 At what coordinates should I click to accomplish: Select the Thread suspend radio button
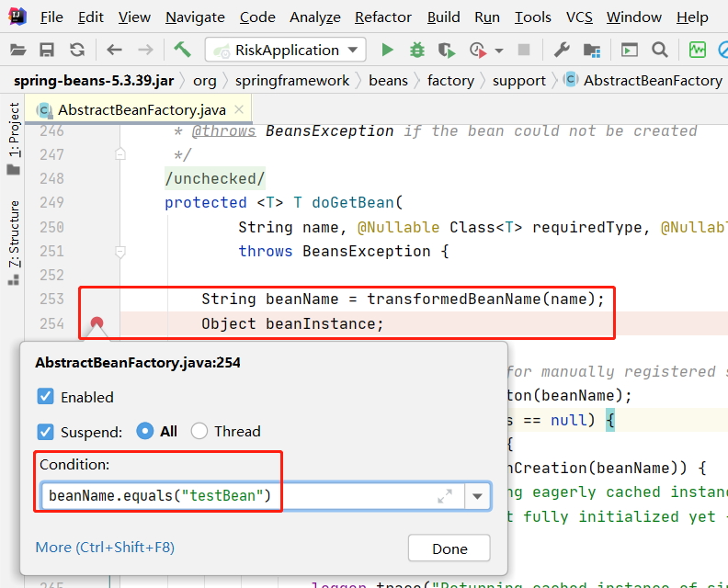coord(199,431)
